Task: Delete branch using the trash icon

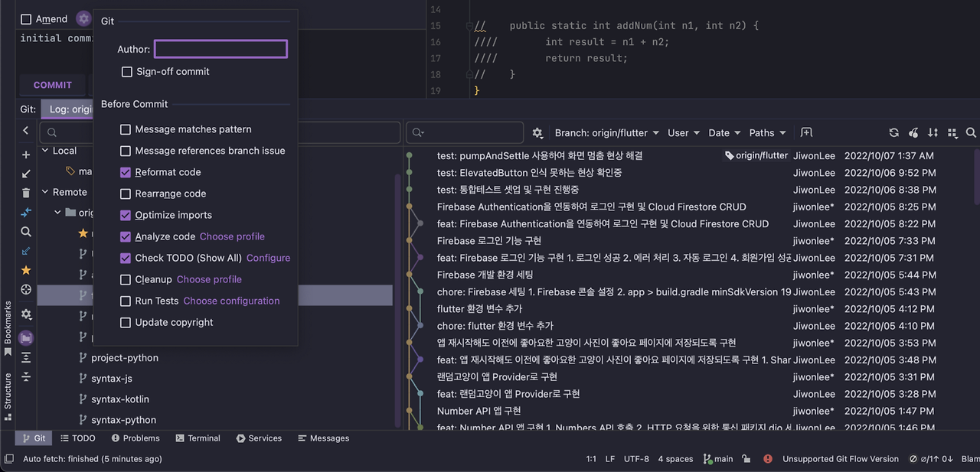Action: pos(26,193)
